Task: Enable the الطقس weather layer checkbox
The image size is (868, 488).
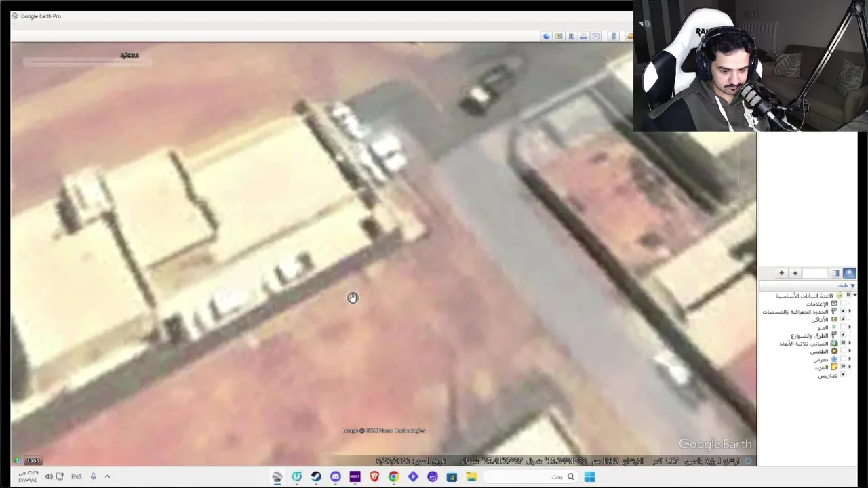Action: tap(844, 351)
